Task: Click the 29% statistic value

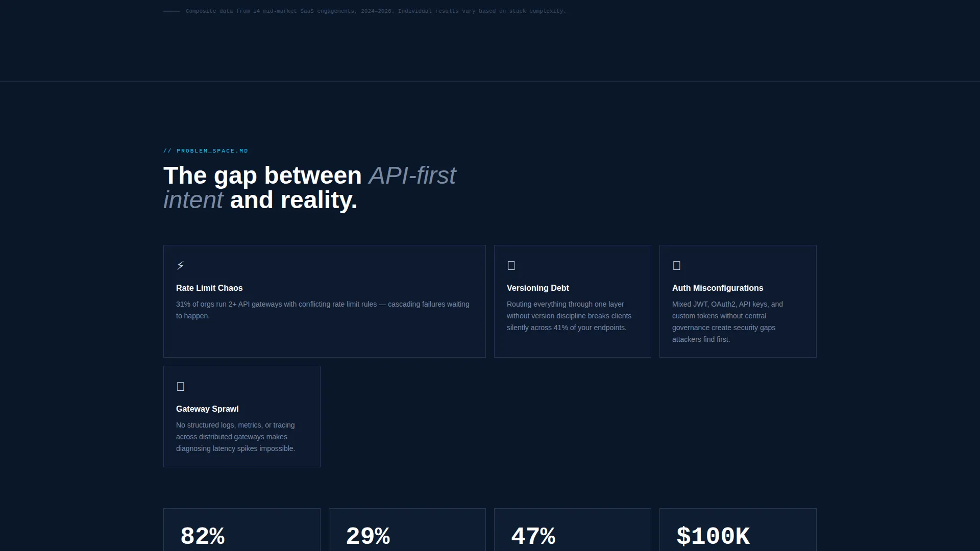Action: pyautogui.click(x=368, y=536)
